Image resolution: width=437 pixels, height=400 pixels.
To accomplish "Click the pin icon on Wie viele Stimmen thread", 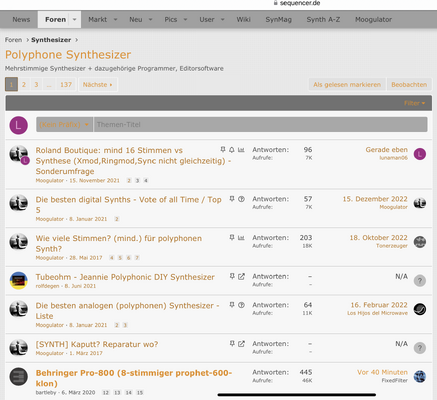I will [x=232, y=238].
